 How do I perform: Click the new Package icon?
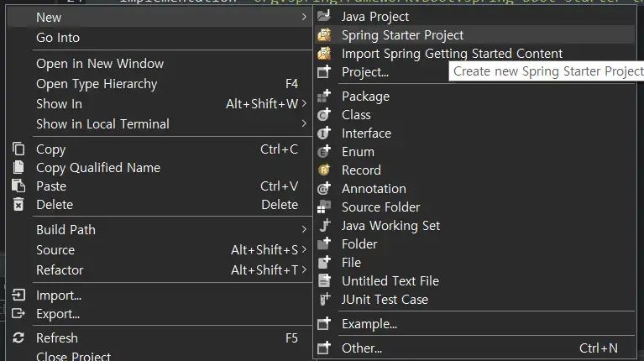tap(324, 96)
